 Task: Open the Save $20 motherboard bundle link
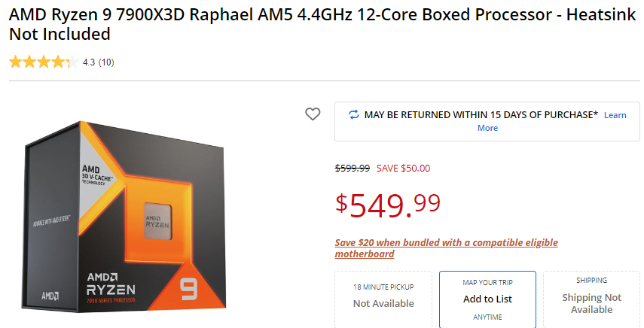[447, 248]
